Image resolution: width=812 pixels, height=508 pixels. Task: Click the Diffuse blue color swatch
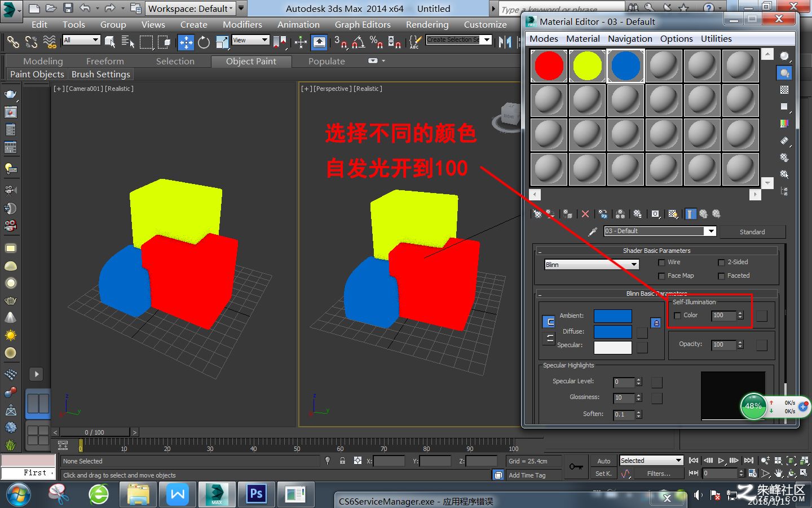[x=613, y=331]
